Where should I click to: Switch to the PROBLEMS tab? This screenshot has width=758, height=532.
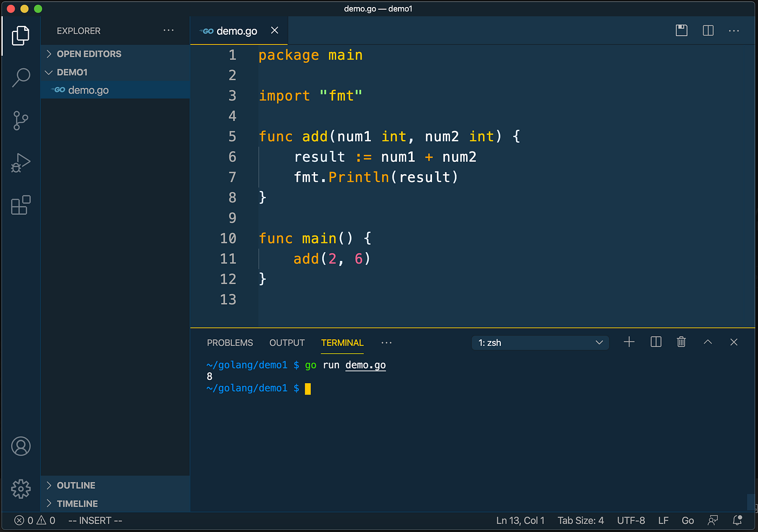230,343
